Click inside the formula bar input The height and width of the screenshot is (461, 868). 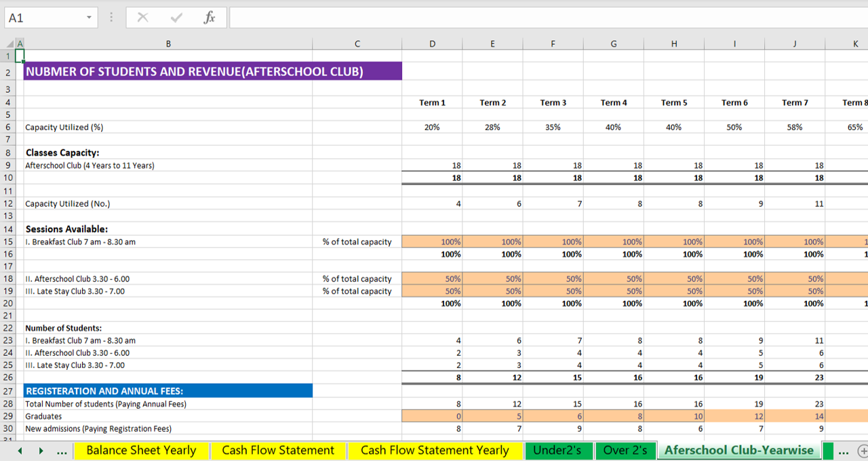[542, 18]
